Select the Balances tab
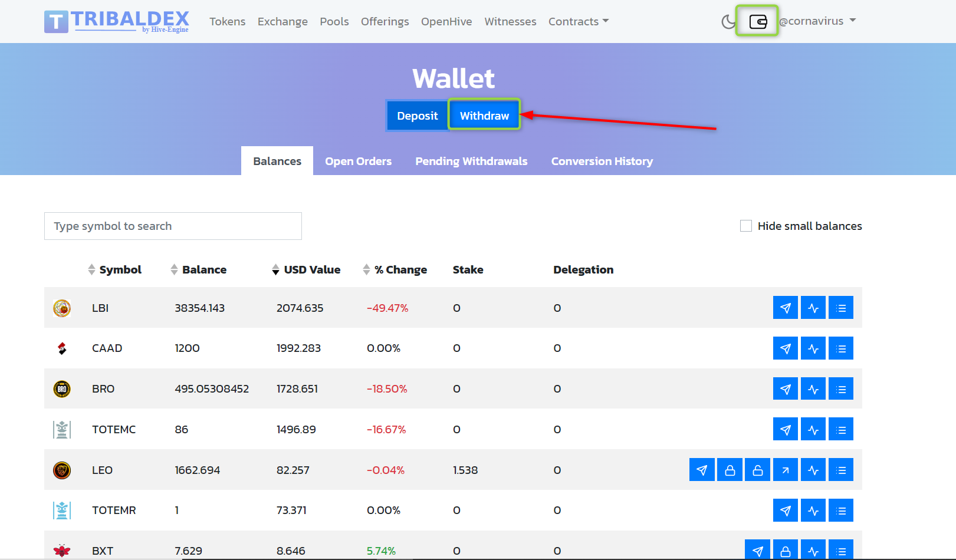The width and height of the screenshot is (956, 560). click(x=277, y=161)
